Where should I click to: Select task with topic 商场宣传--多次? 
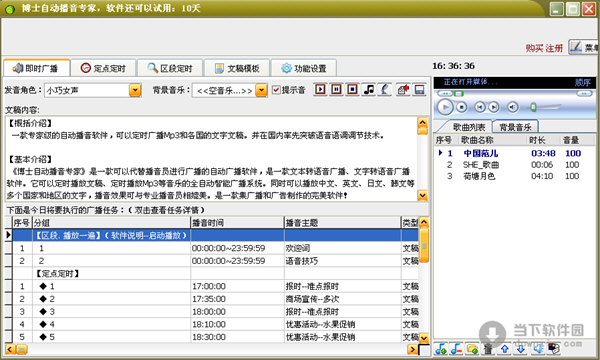(216, 299)
